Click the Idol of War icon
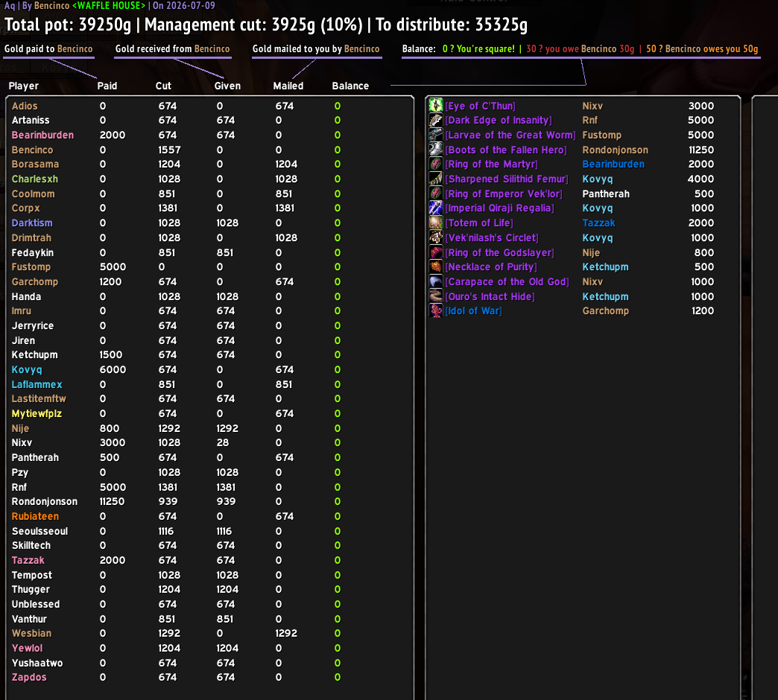This screenshot has width=778, height=700. (436, 311)
